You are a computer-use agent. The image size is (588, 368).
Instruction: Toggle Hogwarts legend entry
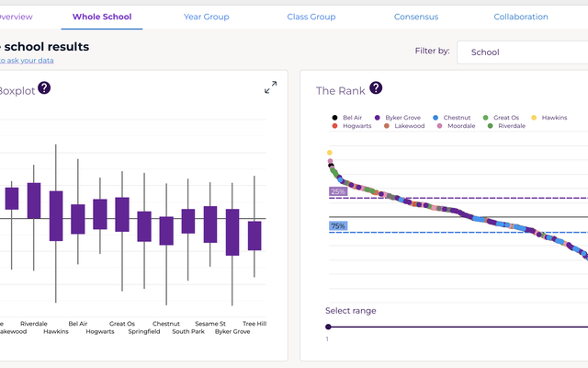(x=357, y=126)
